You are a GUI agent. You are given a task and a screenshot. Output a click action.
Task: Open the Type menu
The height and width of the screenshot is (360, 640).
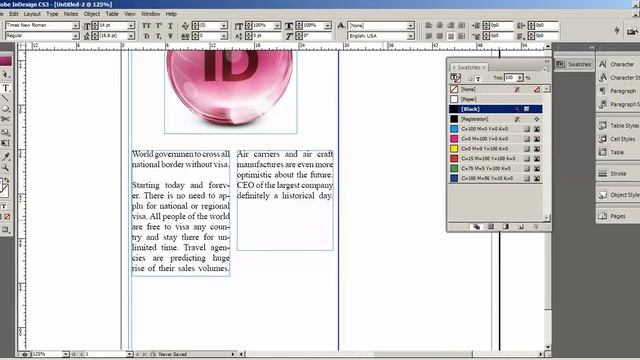pos(52,14)
